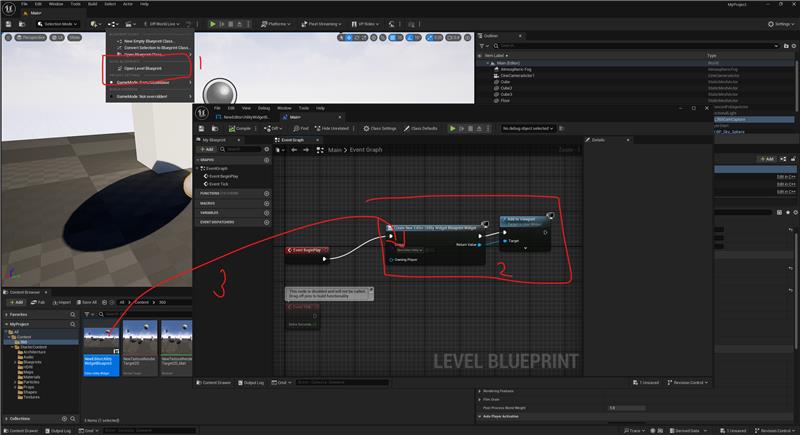Open GameMode Not overridden submenu

149,96
